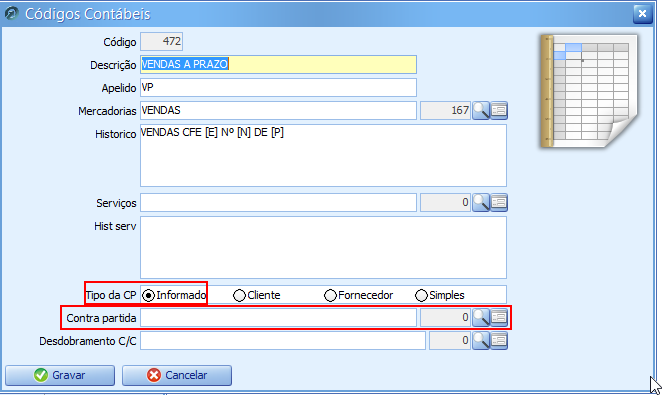Click the Historico text area
The height and width of the screenshot is (395, 666).
point(323,155)
